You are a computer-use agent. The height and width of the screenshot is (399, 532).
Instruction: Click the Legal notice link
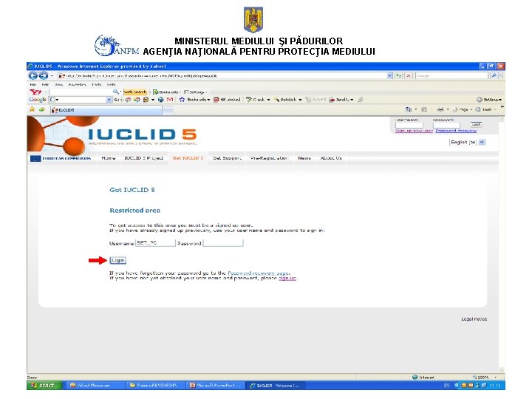coord(474,319)
